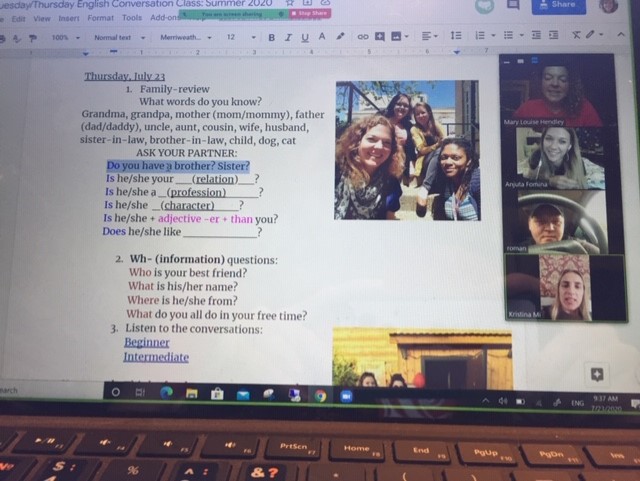Image resolution: width=640 pixels, height=481 pixels.
Task: Expand the Normal text style dropdown
Action: pos(118,38)
